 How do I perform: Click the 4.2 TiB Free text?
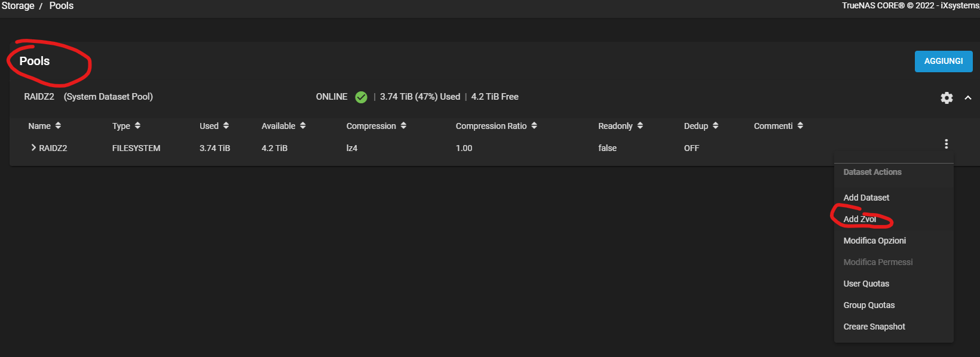click(495, 97)
